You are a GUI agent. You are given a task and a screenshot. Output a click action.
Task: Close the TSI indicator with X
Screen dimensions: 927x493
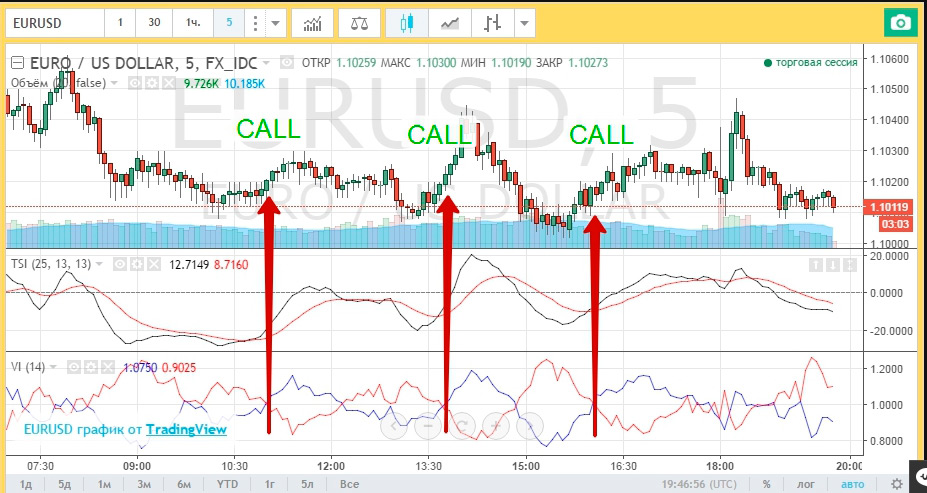153,264
